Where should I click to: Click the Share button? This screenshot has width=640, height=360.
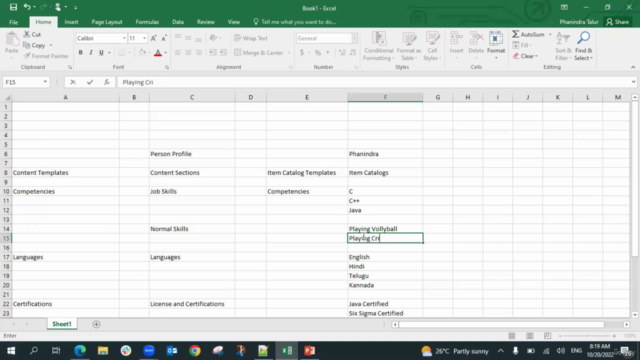(618, 22)
